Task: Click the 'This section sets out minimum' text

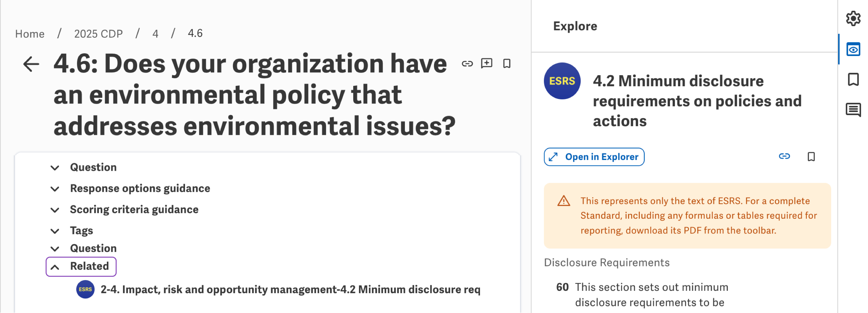Action: pos(652,288)
